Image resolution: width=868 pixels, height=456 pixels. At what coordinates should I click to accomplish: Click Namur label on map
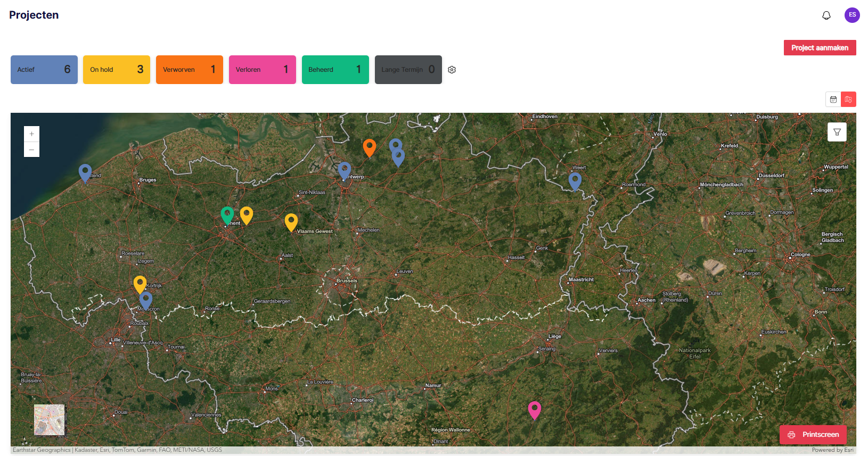click(433, 386)
